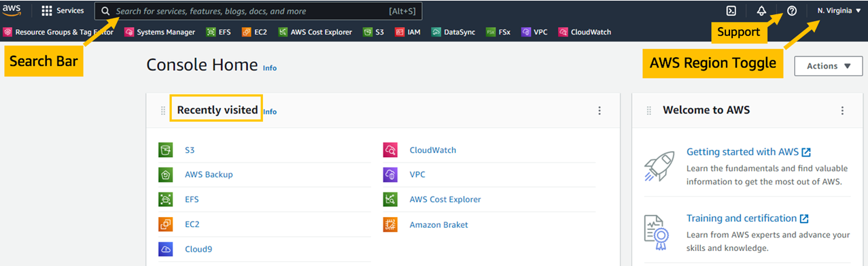Click AWS Cost Explorer icon in Recently visited

coord(390,199)
